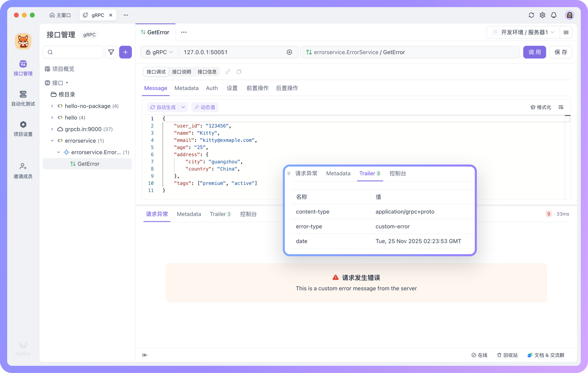Copy the interface link using the chain icon
Viewport: 588px width, 373px height.
click(228, 71)
